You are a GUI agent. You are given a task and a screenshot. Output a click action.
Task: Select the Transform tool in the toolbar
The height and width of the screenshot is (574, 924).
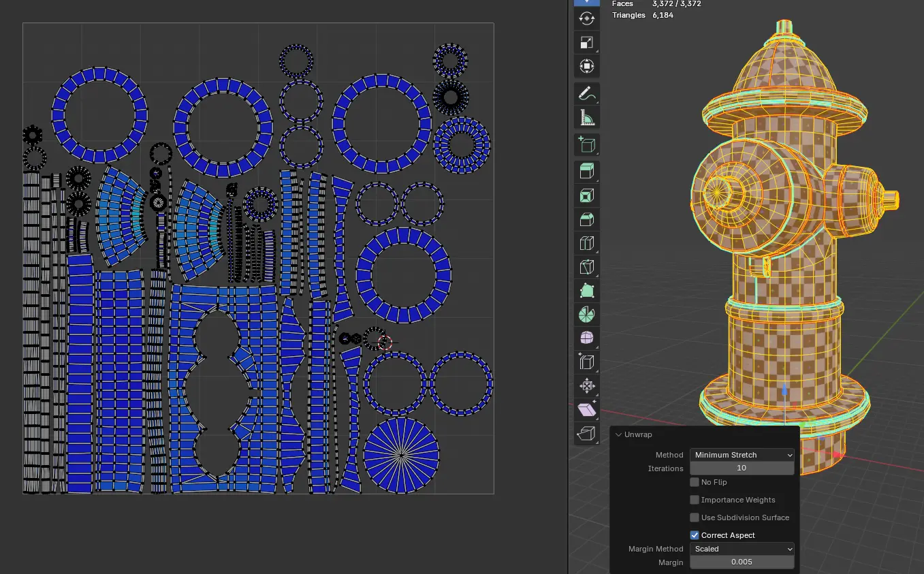point(586,66)
